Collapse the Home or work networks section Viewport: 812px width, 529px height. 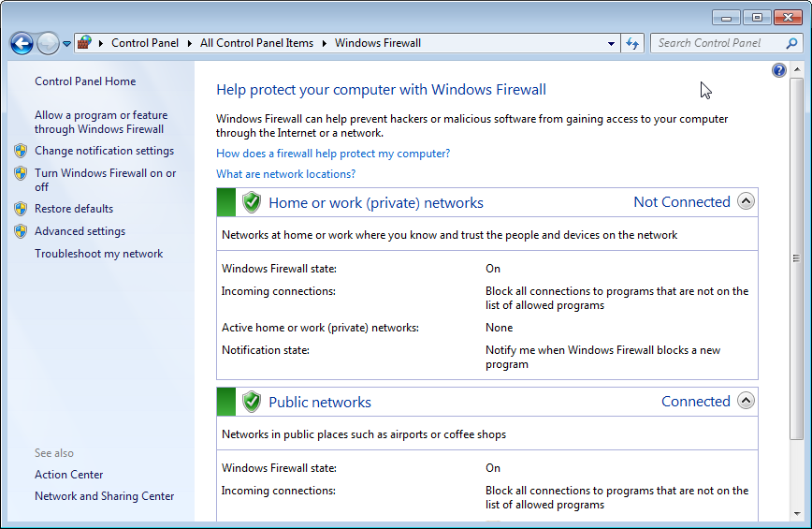click(746, 201)
